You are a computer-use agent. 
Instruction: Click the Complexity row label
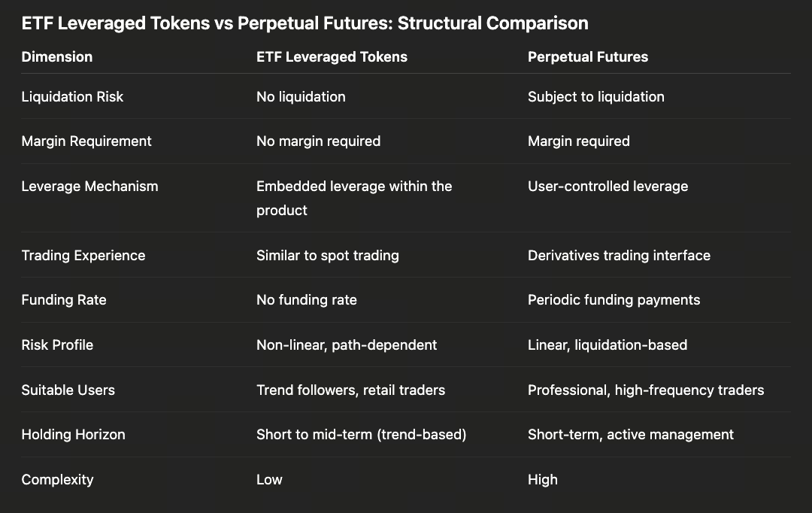(57, 480)
